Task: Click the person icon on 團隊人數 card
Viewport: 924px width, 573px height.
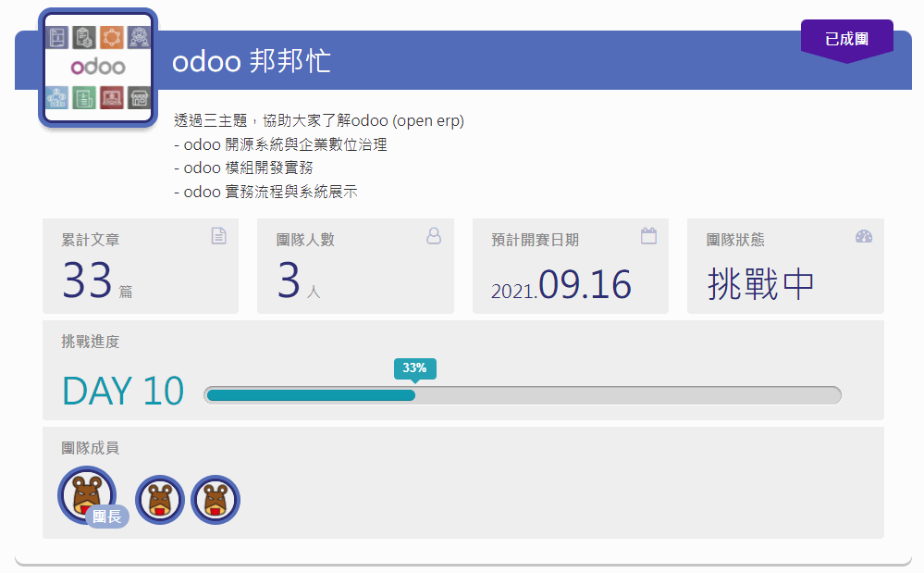Action: (x=434, y=236)
